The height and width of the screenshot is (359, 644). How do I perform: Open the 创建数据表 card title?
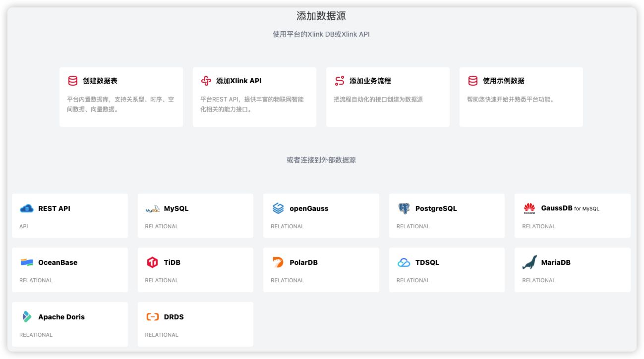tap(100, 81)
